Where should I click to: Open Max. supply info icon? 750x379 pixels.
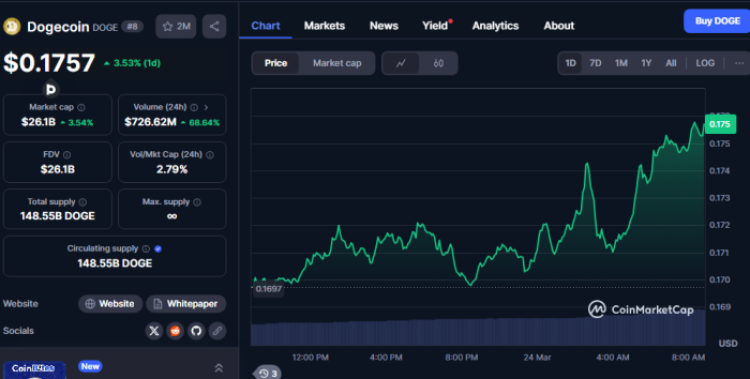pos(197,202)
